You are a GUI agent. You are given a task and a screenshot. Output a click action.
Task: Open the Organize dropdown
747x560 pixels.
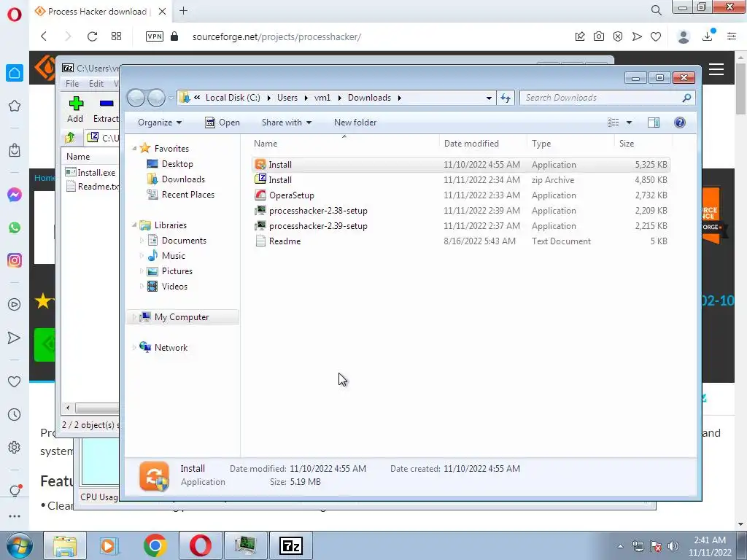160,122
